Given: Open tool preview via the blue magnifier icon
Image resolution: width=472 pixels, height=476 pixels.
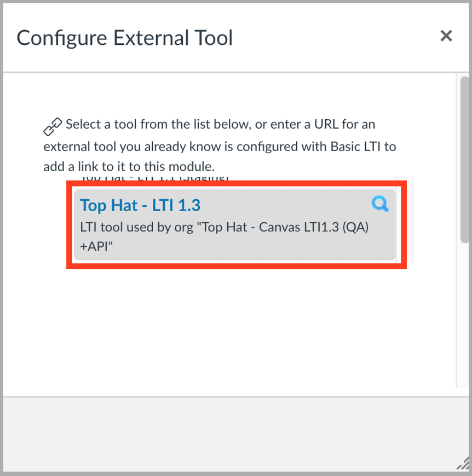Looking at the screenshot, I should (x=380, y=204).
